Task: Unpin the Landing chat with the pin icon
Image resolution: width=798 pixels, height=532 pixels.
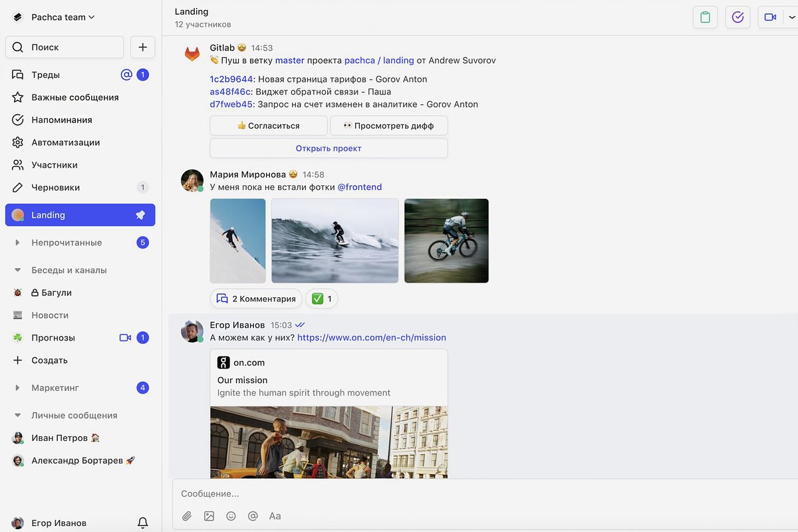Action: pos(140,215)
